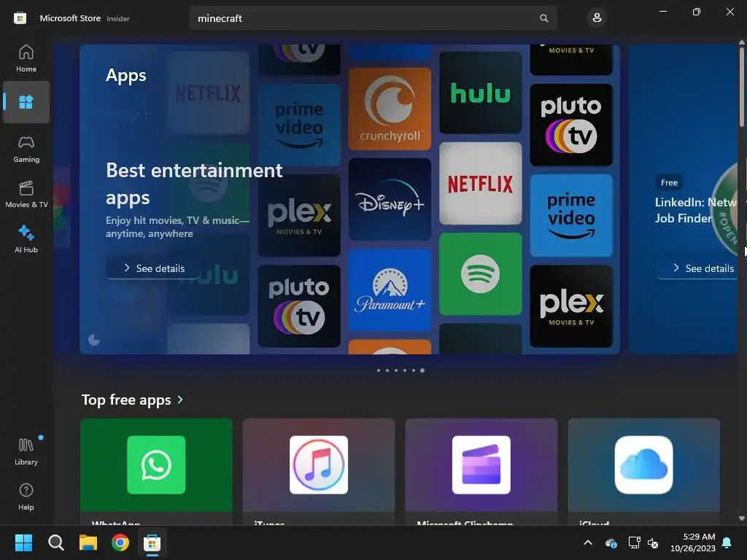The image size is (747, 560).
Task: Open the user account profile icon
Action: coord(597,18)
